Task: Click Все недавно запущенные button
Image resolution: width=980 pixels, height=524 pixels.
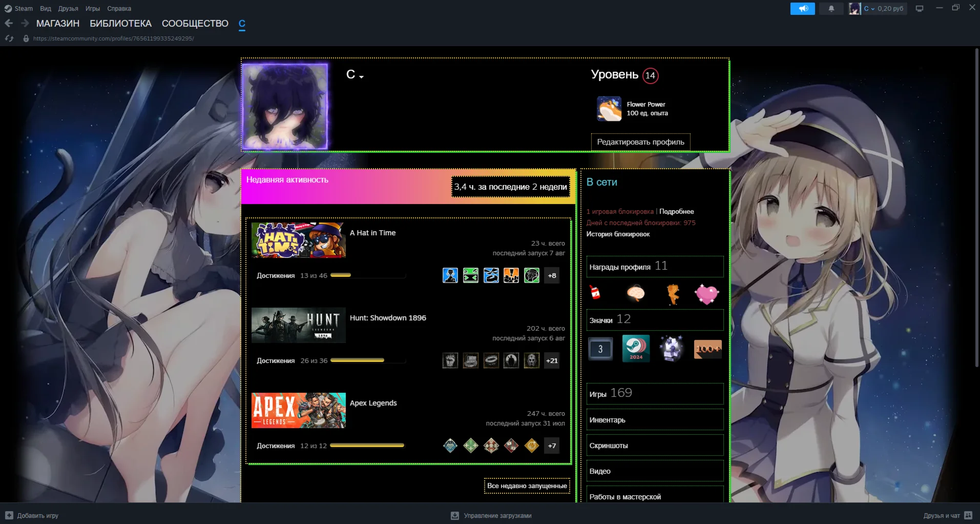Action: (x=527, y=486)
